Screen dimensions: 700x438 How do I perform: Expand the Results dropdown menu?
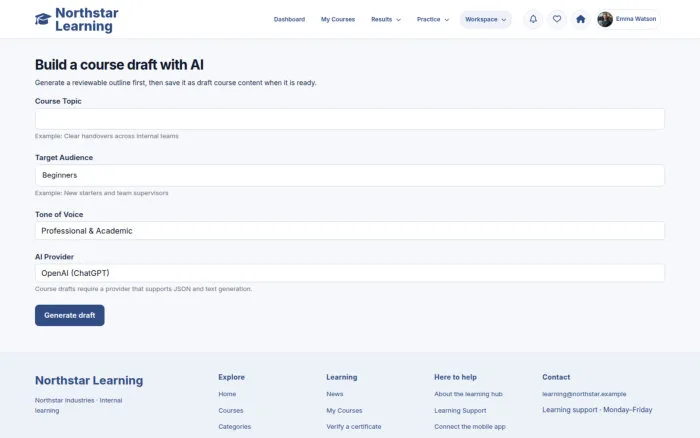[386, 19]
